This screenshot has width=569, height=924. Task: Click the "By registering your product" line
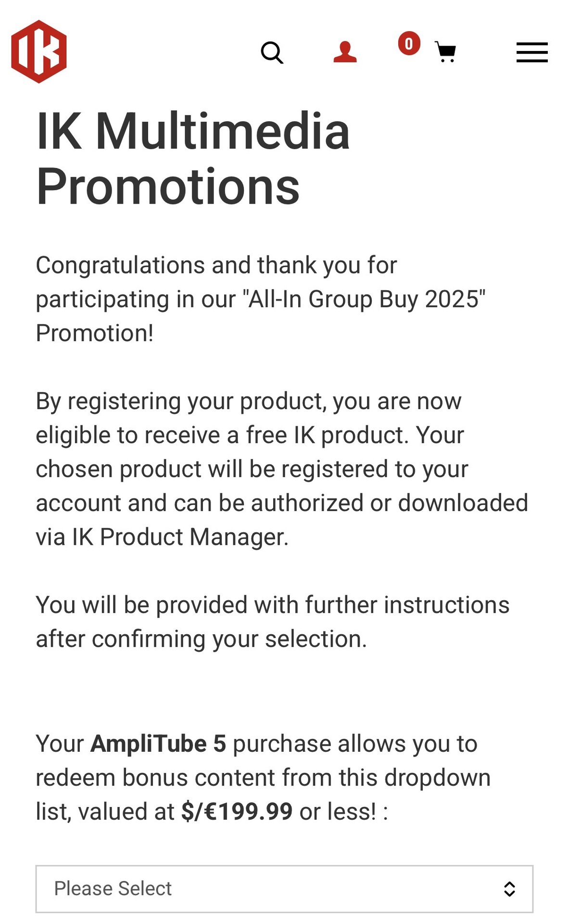click(x=248, y=401)
